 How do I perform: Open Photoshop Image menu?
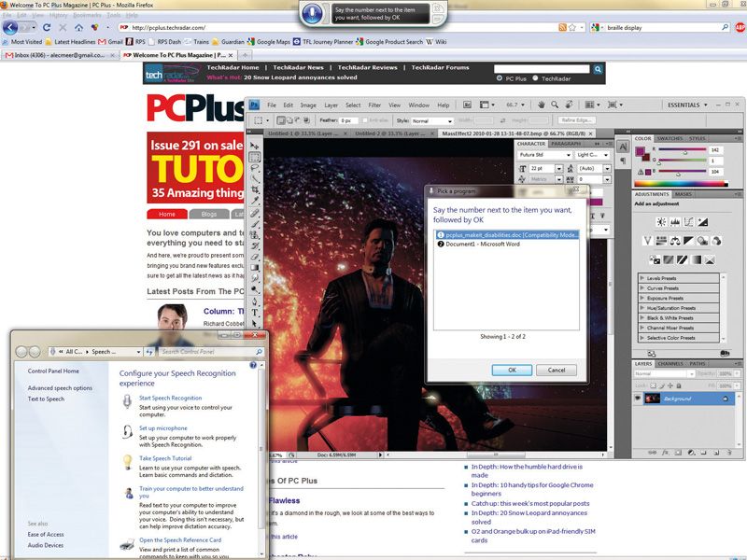pyautogui.click(x=308, y=105)
